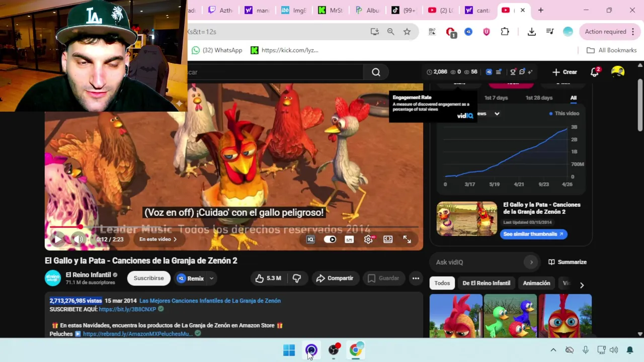Open the QR code extension icon
The image size is (644, 362).
432,32
